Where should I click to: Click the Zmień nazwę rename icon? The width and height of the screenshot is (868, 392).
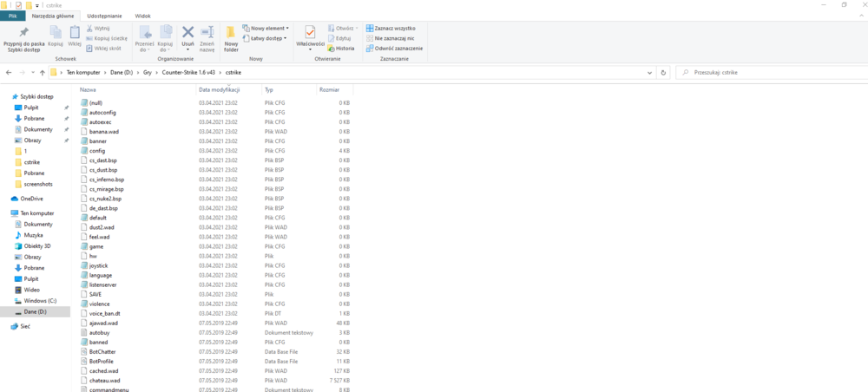coord(207,32)
